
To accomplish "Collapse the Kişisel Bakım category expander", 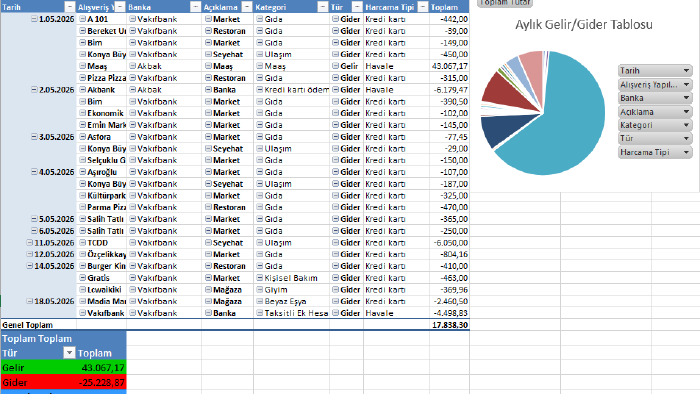I will pos(260,278).
